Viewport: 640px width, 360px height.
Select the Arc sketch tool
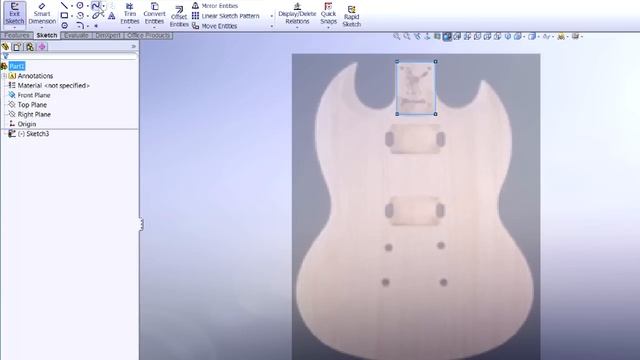tap(80, 16)
